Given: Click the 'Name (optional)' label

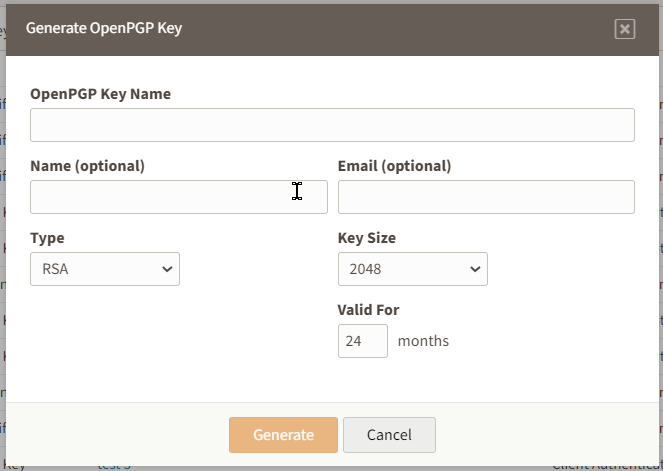Looking at the screenshot, I should pyautogui.click(x=88, y=166).
